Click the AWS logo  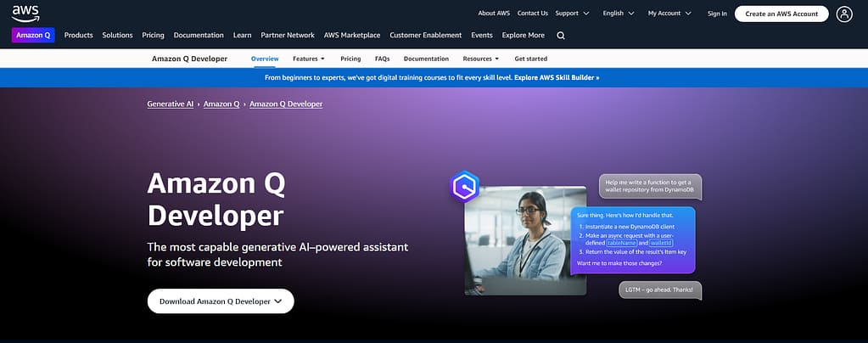(25, 14)
